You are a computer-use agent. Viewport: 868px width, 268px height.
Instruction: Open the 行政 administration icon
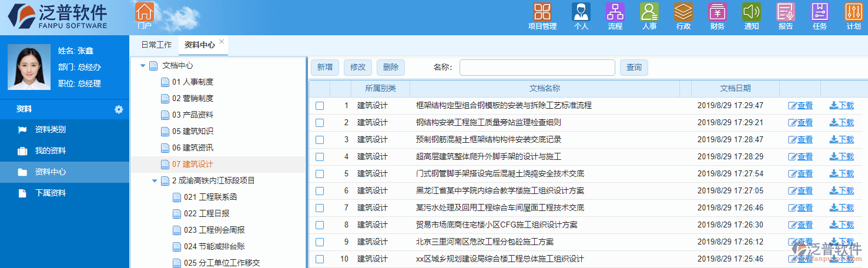683,12
